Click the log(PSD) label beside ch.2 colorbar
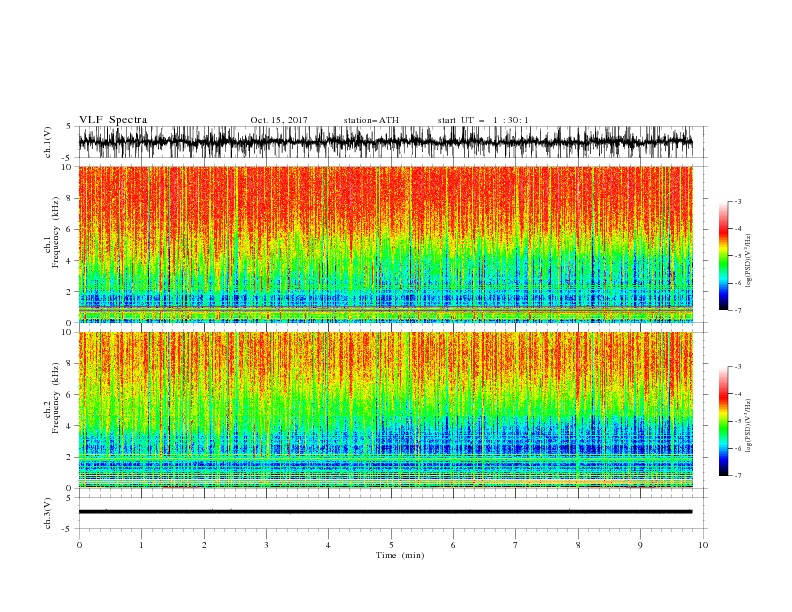The image size is (792, 612). tap(748, 425)
